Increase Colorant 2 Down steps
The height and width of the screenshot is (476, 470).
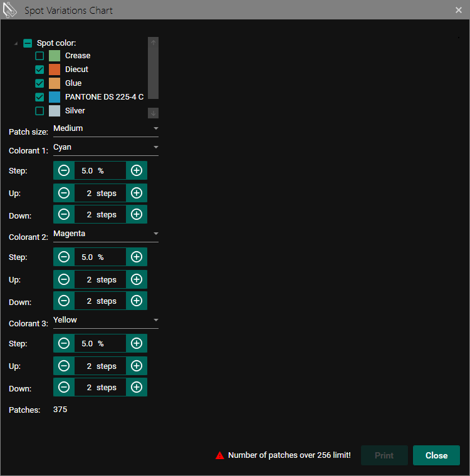tap(137, 301)
